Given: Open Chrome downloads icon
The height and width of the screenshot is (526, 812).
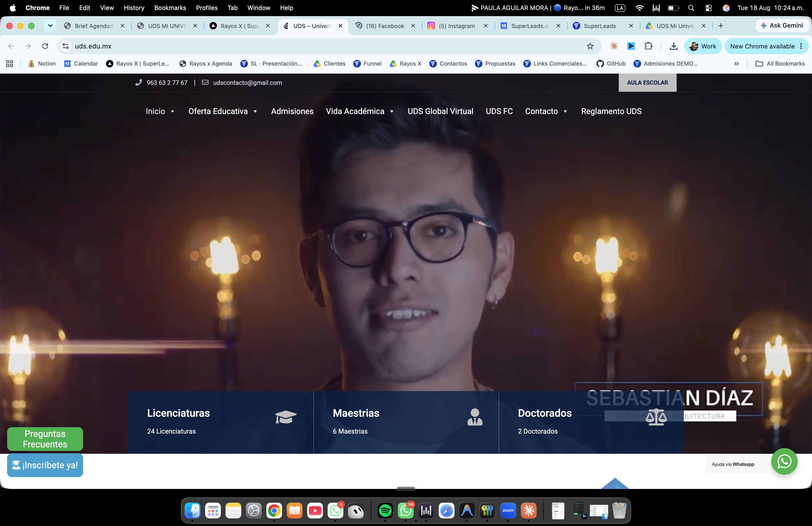Looking at the screenshot, I should pos(674,46).
